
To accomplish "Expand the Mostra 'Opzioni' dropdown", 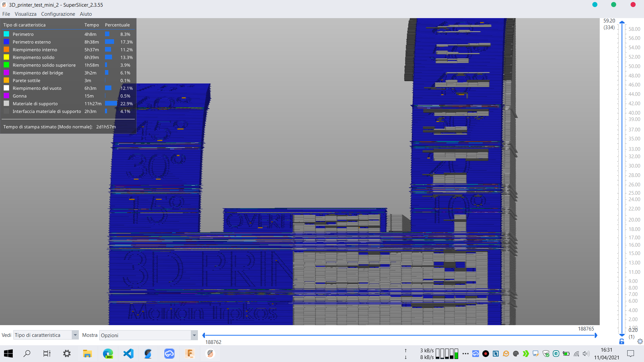I will pyautogui.click(x=148, y=335).
